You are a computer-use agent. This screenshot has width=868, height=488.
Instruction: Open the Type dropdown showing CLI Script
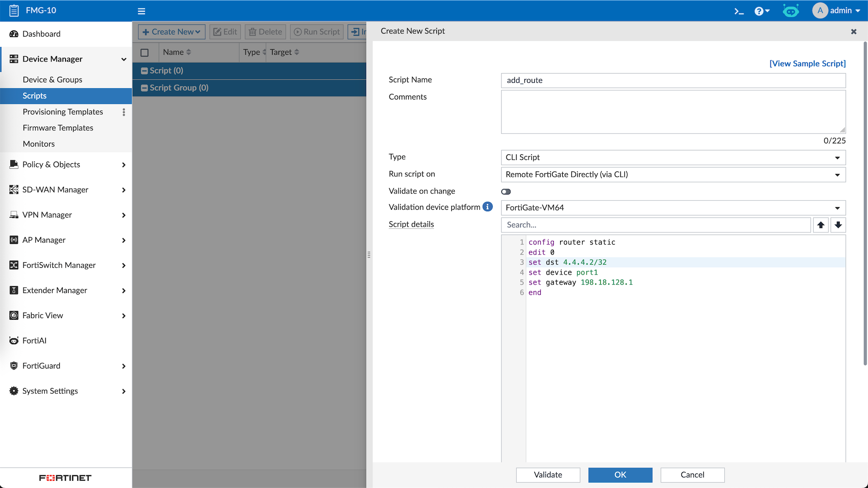pos(673,157)
